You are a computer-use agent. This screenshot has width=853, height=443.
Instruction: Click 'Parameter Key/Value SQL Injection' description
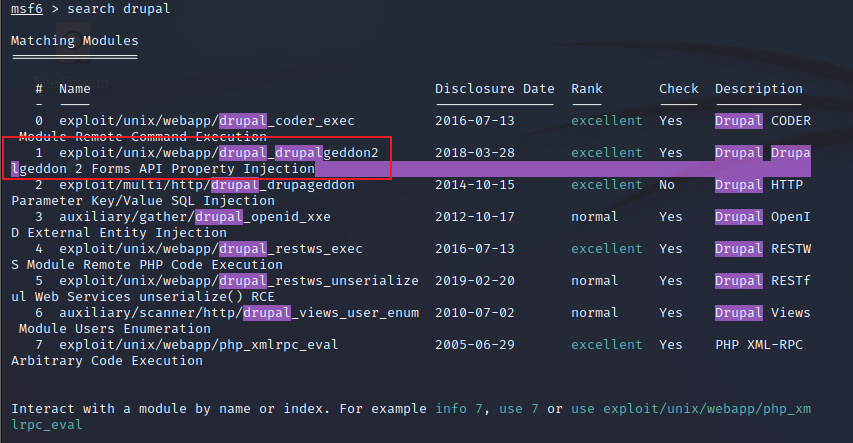[143, 201]
